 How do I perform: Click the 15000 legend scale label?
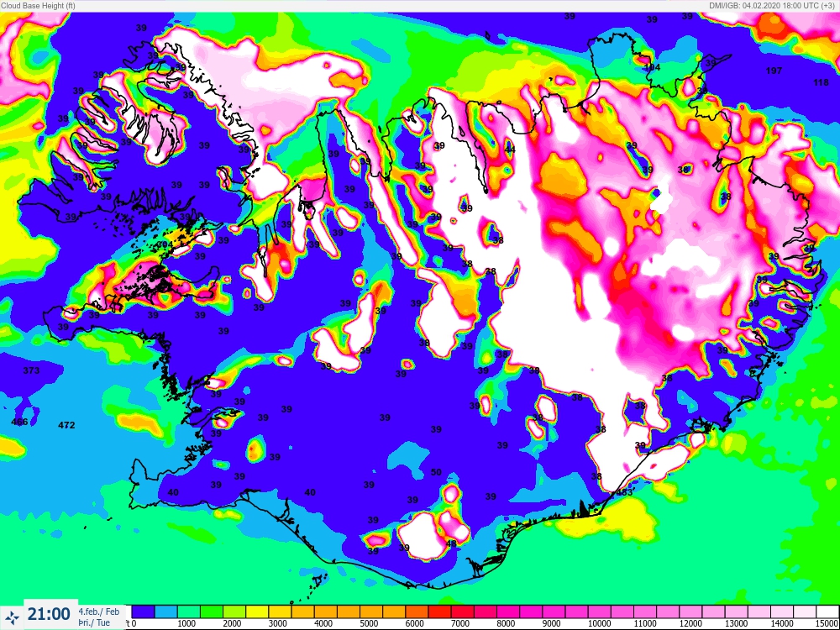tap(827, 624)
